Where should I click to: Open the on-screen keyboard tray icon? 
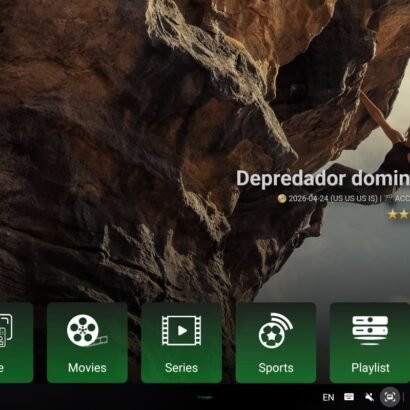click(x=349, y=397)
